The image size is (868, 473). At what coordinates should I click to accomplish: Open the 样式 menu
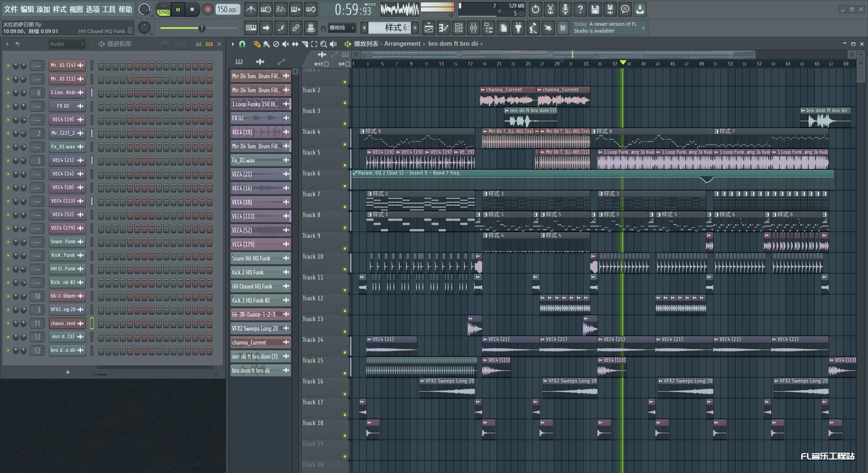click(x=59, y=9)
